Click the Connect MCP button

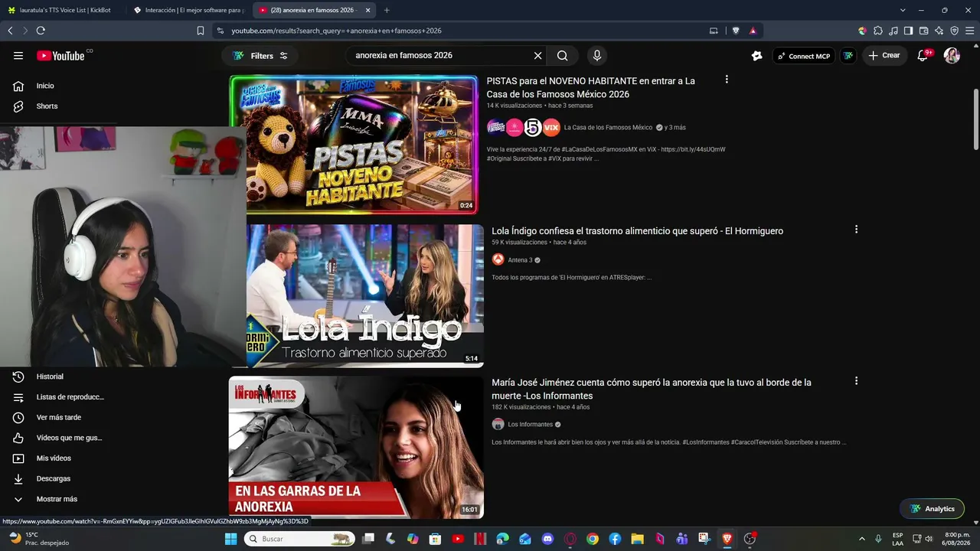coord(802,55)
